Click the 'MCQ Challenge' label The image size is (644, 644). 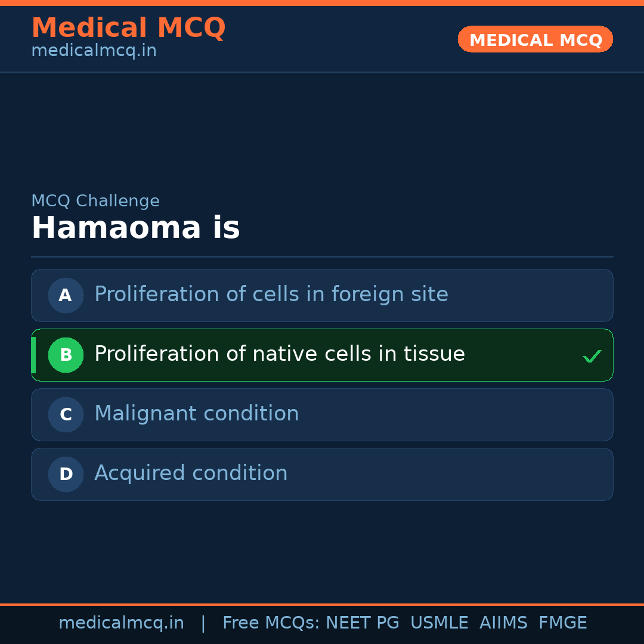[x=95, y=201]
